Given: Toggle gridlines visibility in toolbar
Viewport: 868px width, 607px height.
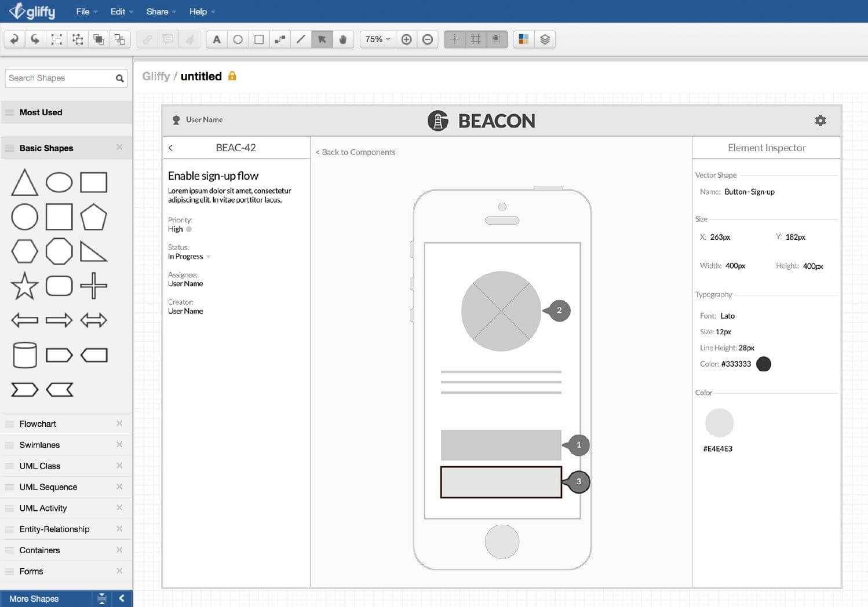Looking at the screenshot, I should pyautogui.click(x=475, y=39).
